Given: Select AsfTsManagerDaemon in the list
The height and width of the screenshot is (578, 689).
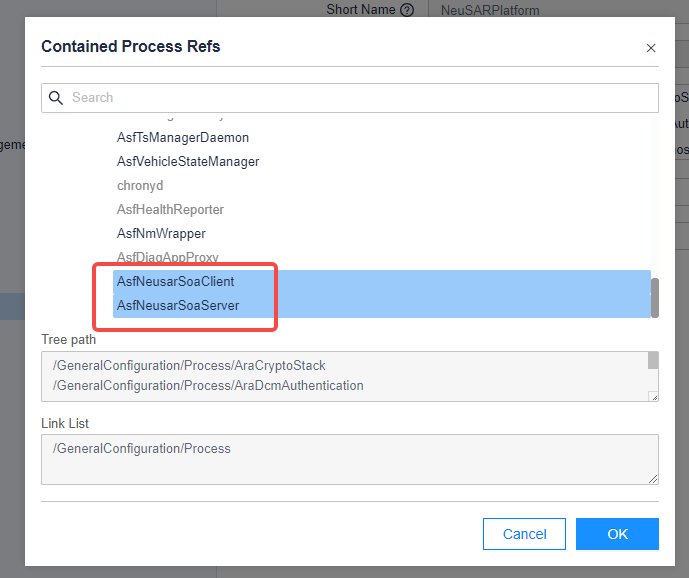Looking at the screenshot, I should coord(183,137).
